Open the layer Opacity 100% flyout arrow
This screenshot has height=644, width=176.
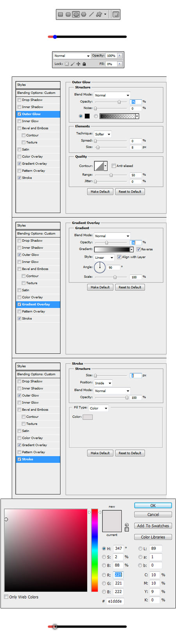pos(120,55)
